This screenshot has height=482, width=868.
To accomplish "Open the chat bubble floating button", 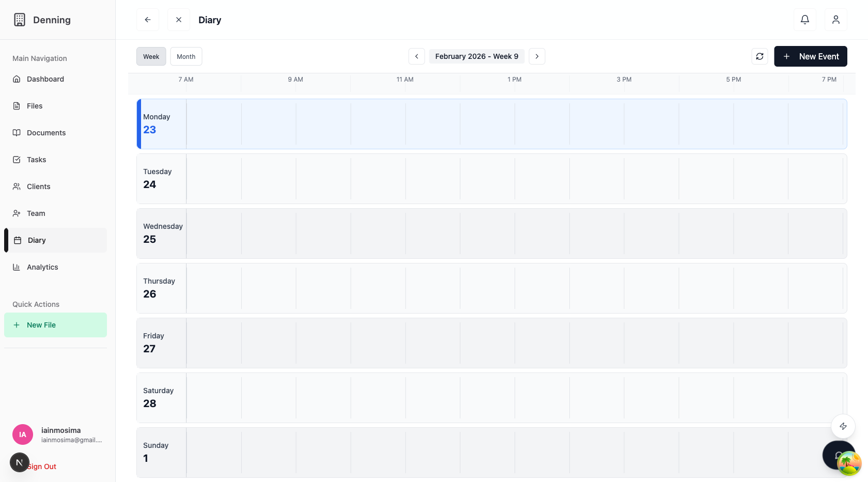I will [839, 455].
